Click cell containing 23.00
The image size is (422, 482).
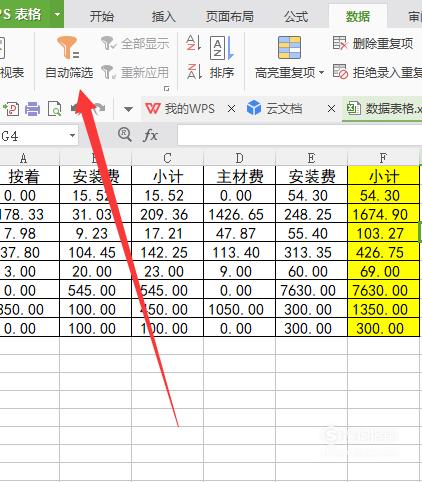click(167, 271)
